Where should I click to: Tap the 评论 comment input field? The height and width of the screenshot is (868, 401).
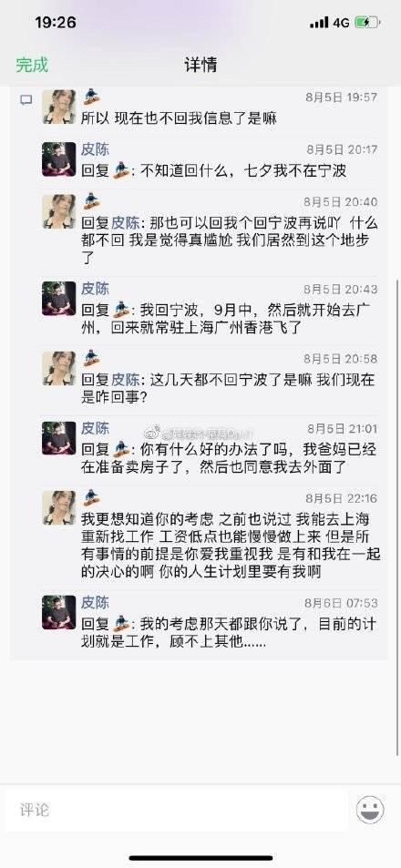[176, 810]
